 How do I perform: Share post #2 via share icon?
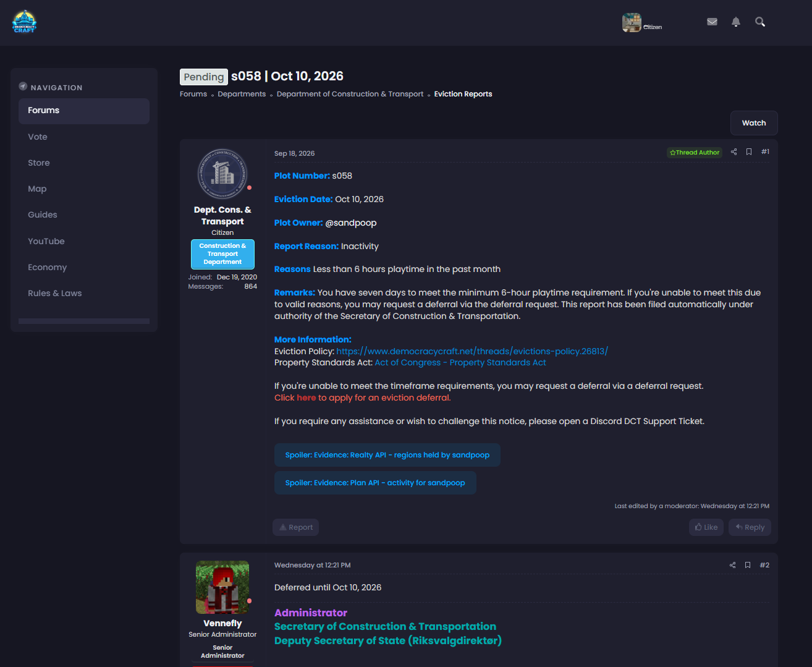click(x=732, y=565)
